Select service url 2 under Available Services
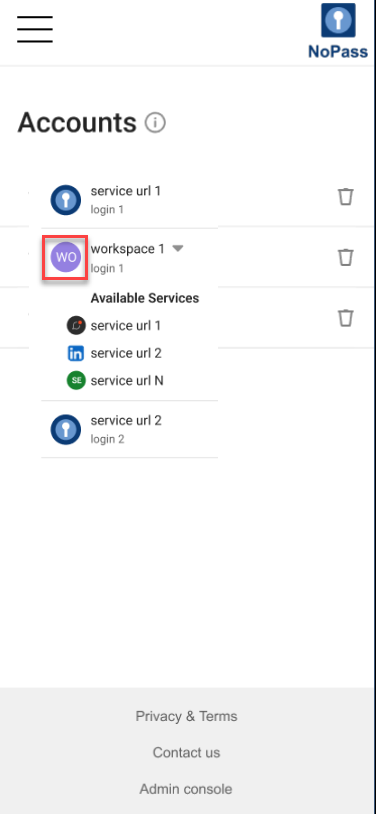Screen dimensions: 377x814 pos(126,354)
